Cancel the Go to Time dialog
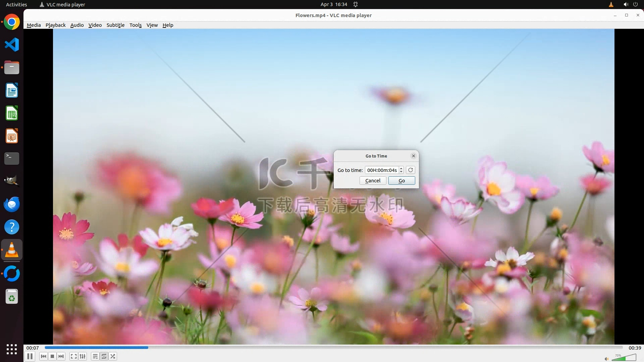 pyautogui.click(x=373, y=181)
